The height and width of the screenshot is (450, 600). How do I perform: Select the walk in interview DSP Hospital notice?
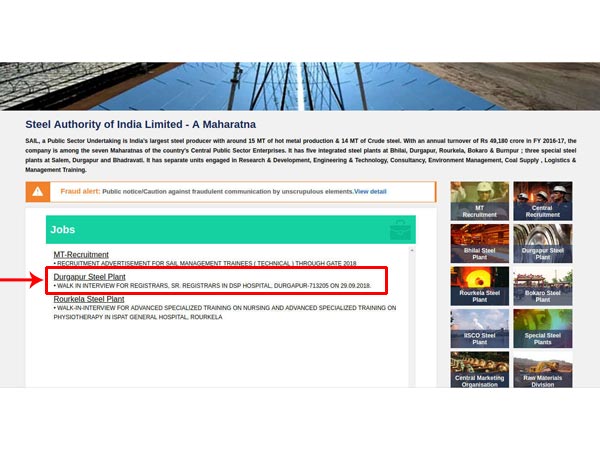[x=212, y=285]
